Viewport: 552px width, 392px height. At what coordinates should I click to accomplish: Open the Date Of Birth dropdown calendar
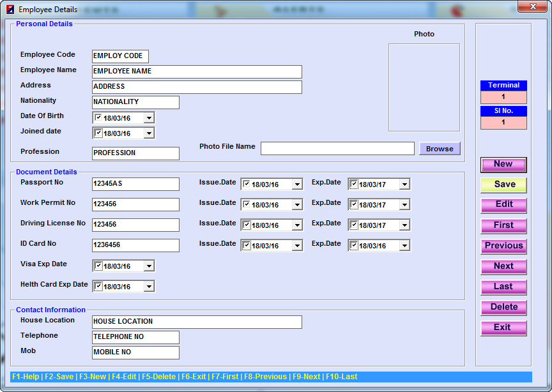click(149, 118)
